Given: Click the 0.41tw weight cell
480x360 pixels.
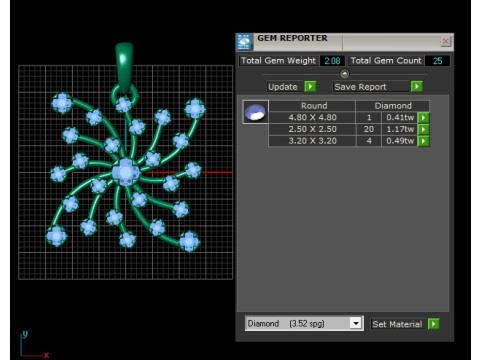Looking at the screenshot, I should (x=400, y=118).
